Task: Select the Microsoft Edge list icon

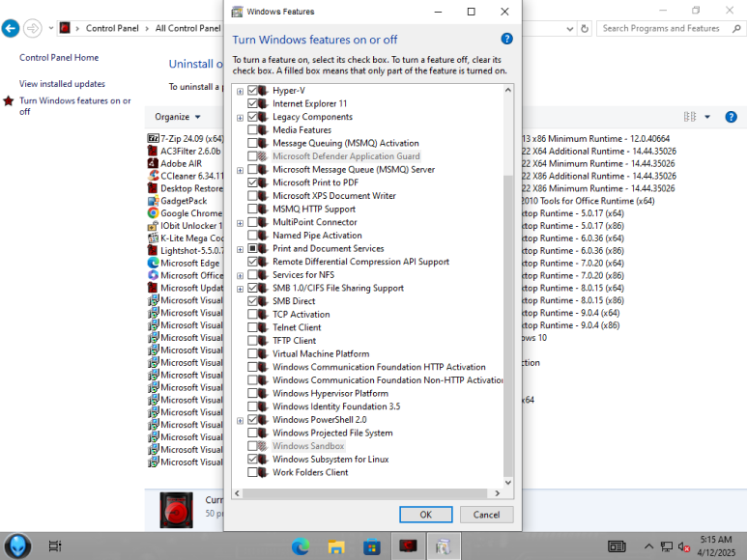Action: click(x=153, y=263)
